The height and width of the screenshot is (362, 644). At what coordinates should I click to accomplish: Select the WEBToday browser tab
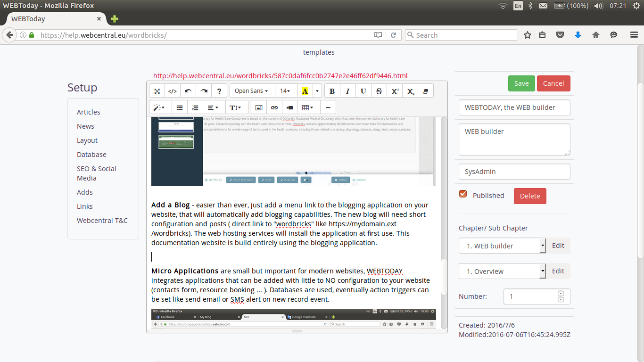(x=56, y=19)
